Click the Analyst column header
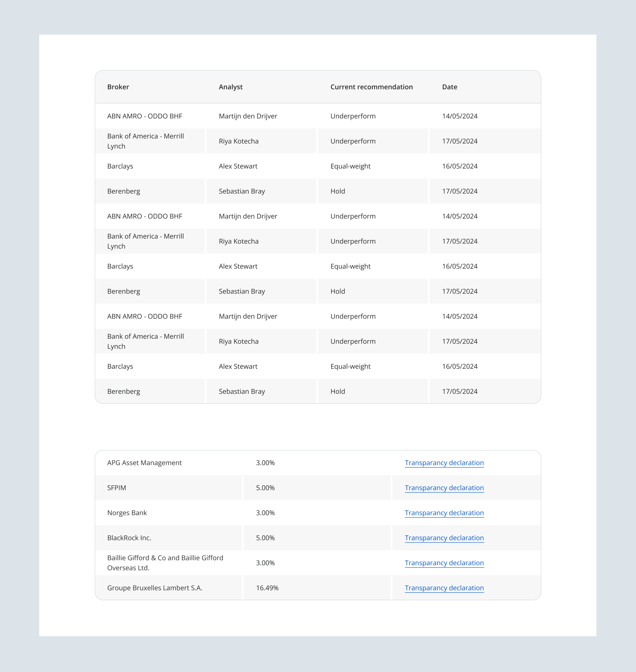Image resolution: width=636 pixels, height=672 pixels. [x=231, y=87]
